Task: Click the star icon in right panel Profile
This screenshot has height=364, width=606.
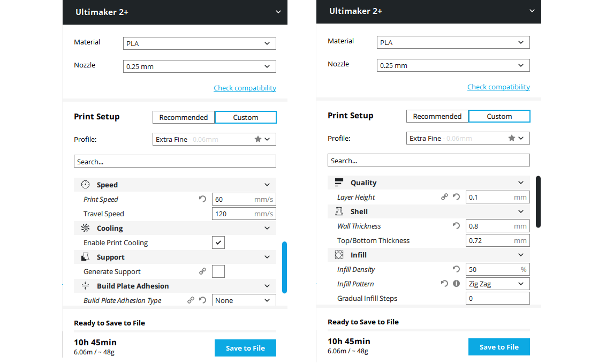Action: 512,138
